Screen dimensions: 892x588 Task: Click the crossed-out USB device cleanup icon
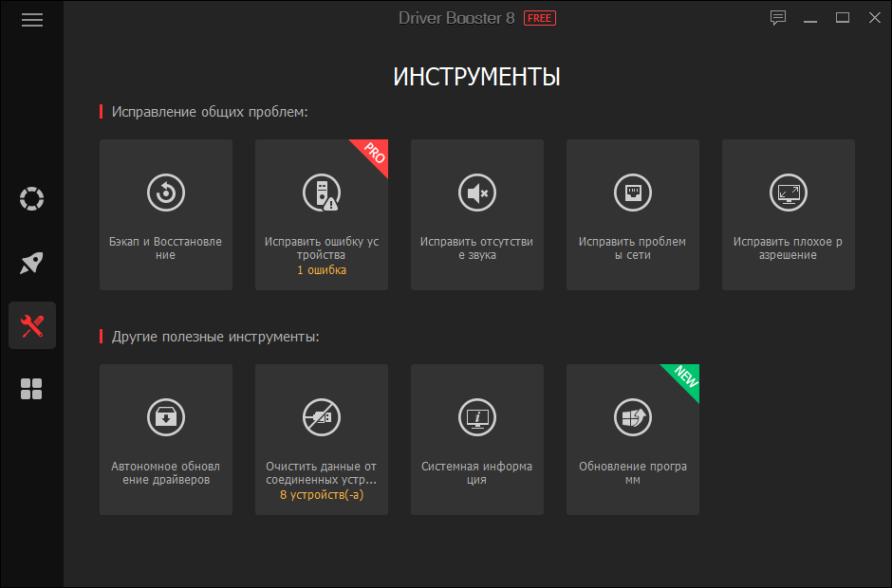click(x=322, y=417)
